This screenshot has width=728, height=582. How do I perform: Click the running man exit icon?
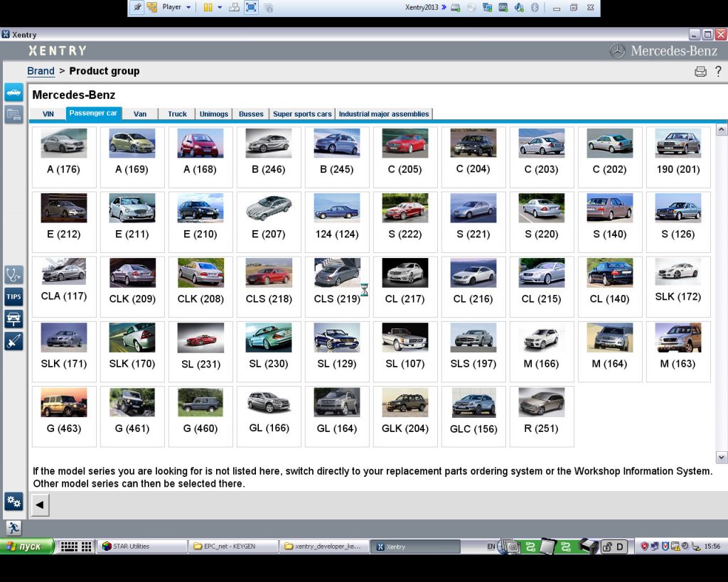pos(14,528)
